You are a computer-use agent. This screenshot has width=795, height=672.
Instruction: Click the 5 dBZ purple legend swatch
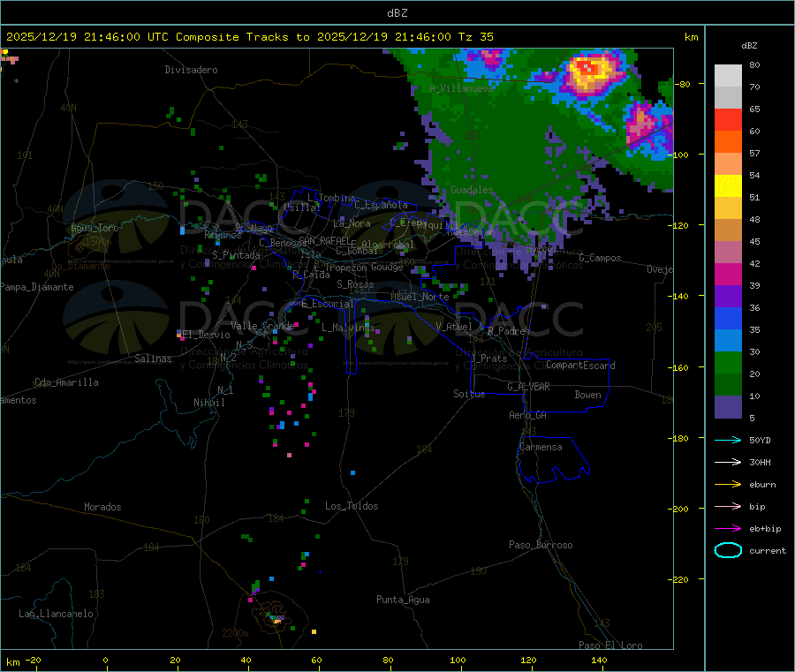tap(728, 407)
